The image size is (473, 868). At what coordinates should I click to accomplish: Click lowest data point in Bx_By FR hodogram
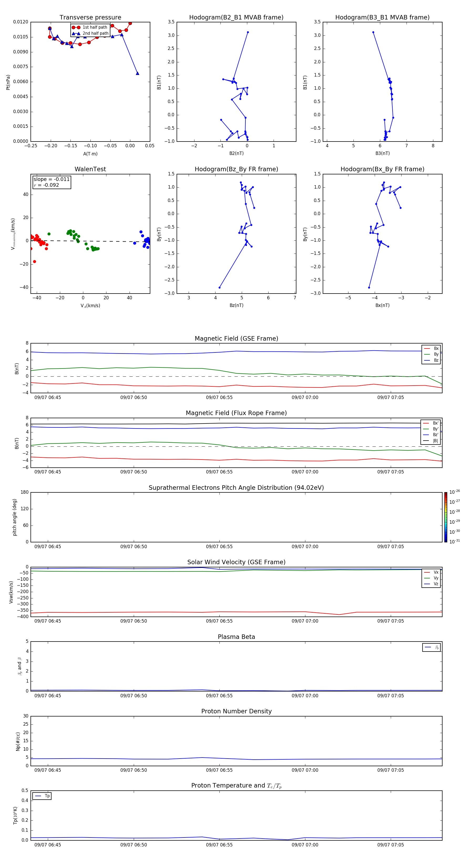click(x=369, y=287)
